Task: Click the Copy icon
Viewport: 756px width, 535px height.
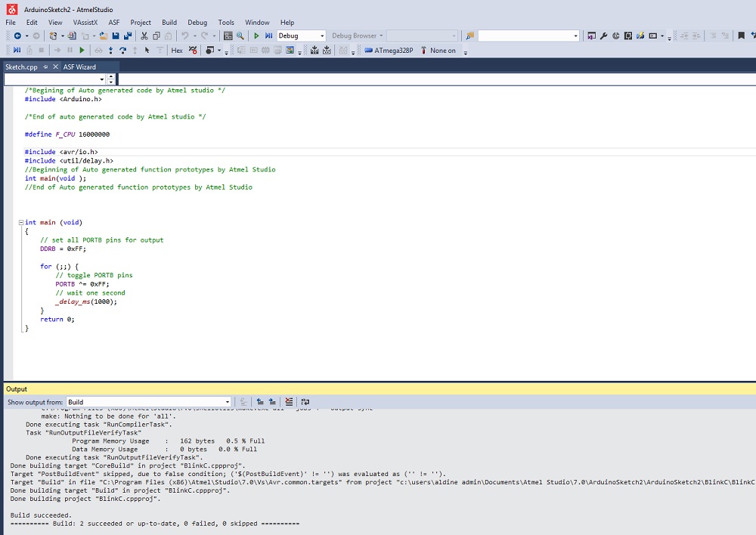Action: [156, 36]
